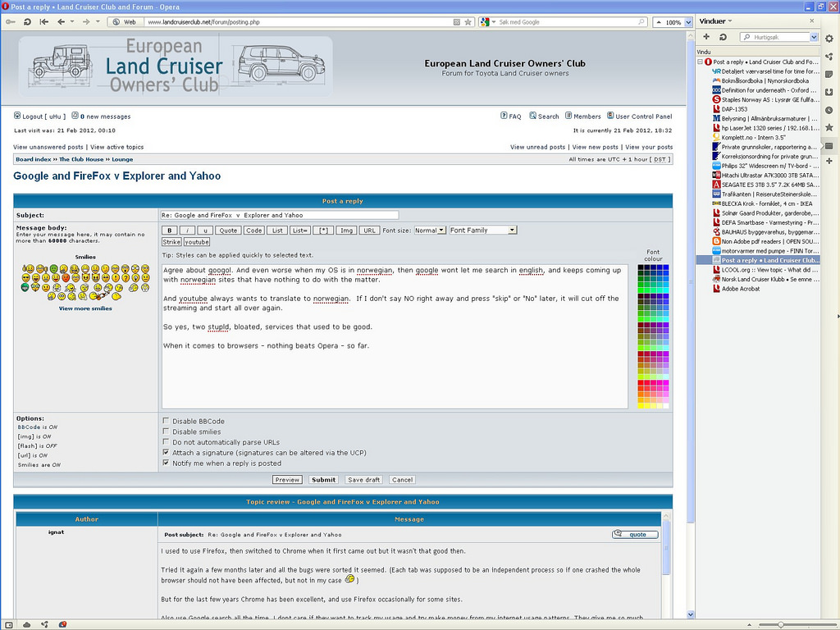
Task: Tick the Disable BBCode checkbox
Action: click(166, 421)
